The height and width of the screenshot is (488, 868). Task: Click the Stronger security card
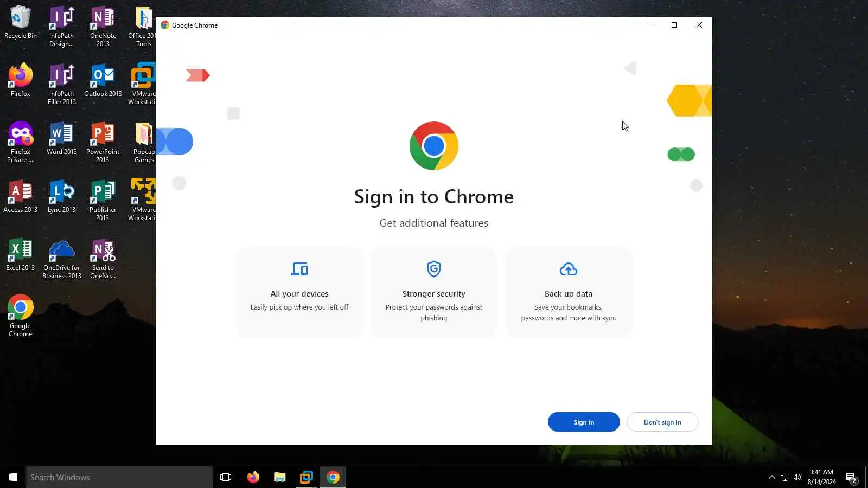coord(434,292)
